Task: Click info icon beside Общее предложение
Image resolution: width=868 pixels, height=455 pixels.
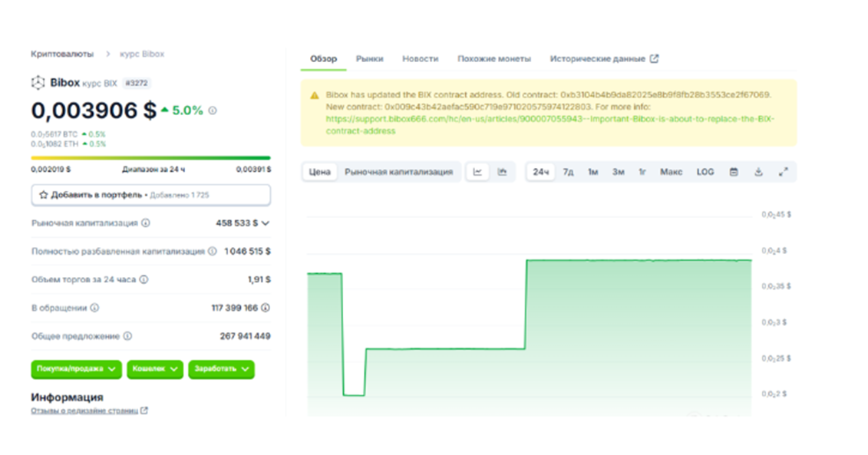Action: pyautogui.click(x=127, y=336)
